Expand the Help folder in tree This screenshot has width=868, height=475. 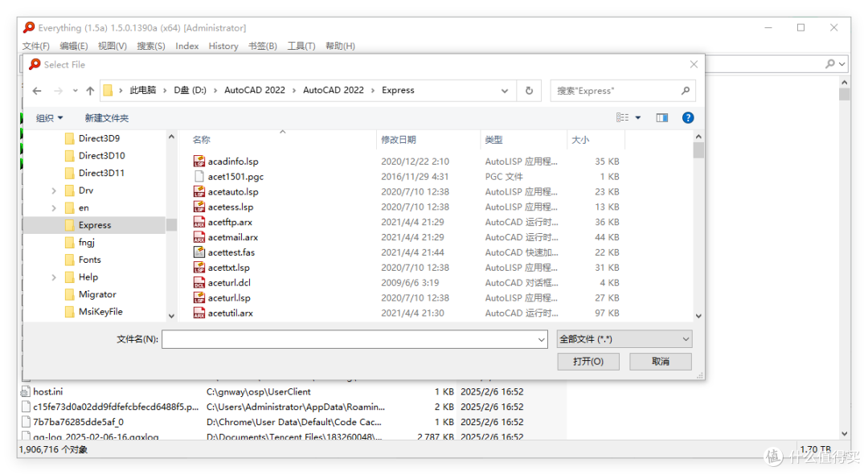[x=54, y=277]
